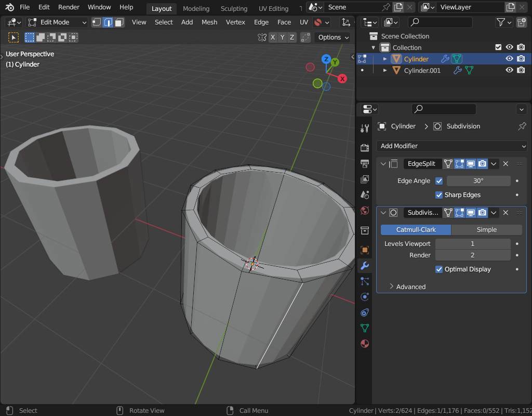Viewport: 532px width, 416px height.
Task: Select edge selection mode
Action: click(108, 22)
